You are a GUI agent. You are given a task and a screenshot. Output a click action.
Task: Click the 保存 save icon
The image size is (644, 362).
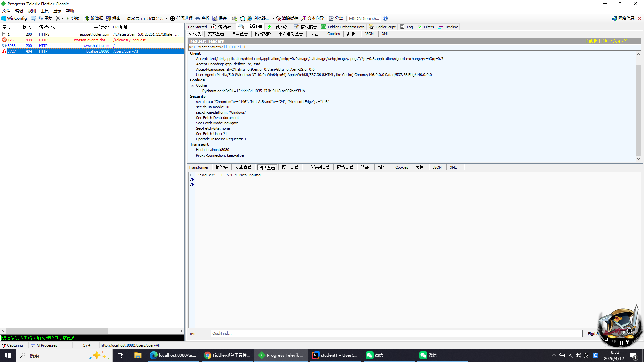point(215,18)
